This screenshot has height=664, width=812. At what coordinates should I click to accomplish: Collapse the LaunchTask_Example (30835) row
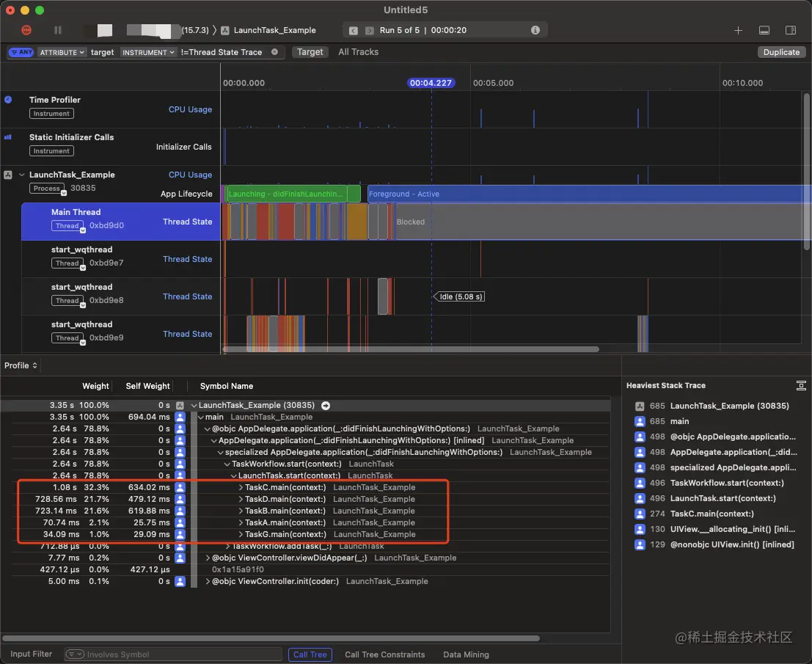(x=194, y=406)
